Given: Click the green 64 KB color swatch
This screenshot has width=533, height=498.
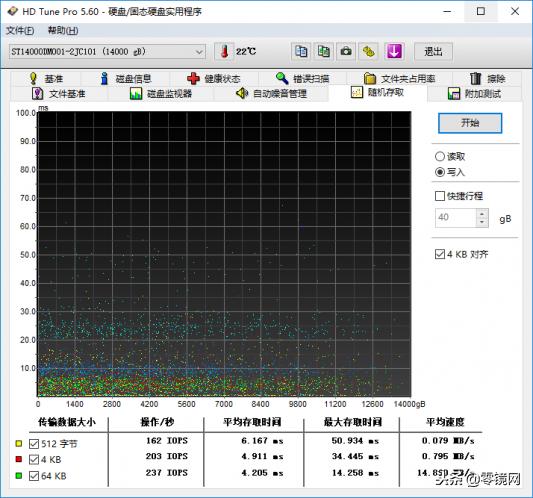Looking at the screenshot, I should [x=19, y=476].
